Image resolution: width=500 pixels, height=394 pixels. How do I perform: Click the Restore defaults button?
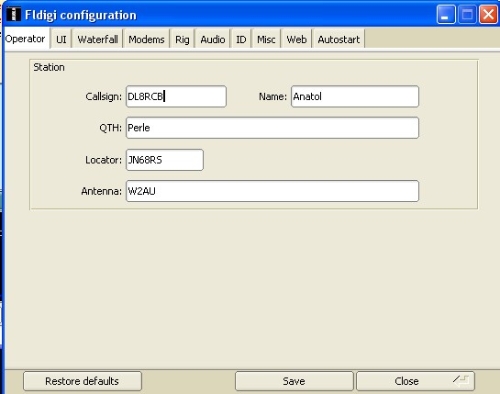click(82, 381)
